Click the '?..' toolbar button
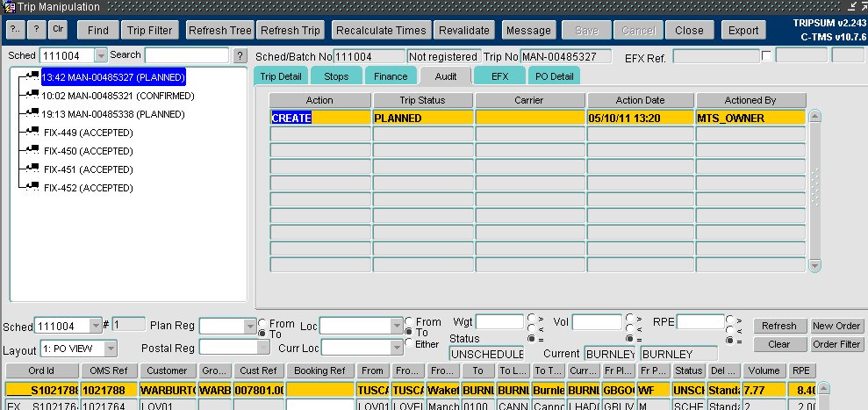Viewport: 868px width, 410px height. pos(16,30)
